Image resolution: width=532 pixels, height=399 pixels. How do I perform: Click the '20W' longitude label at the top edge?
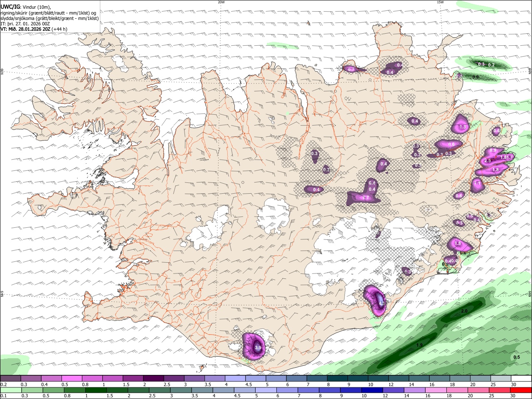[221, 2]
